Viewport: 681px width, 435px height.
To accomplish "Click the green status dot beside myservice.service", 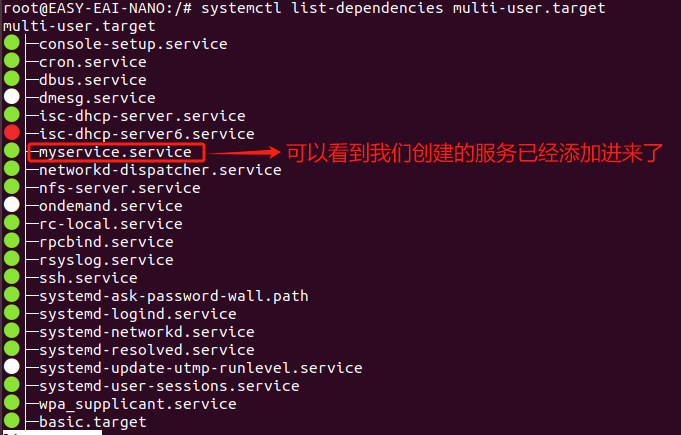I will 12,150.
